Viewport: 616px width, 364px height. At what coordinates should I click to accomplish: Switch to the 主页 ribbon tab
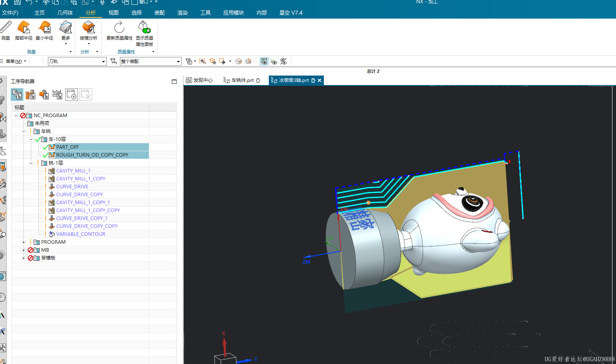click(40, 13)
